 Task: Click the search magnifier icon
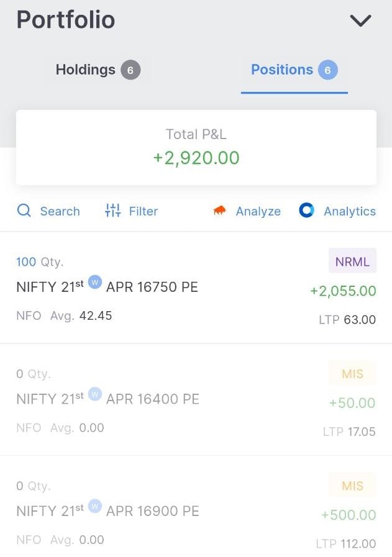coord(24,211)
